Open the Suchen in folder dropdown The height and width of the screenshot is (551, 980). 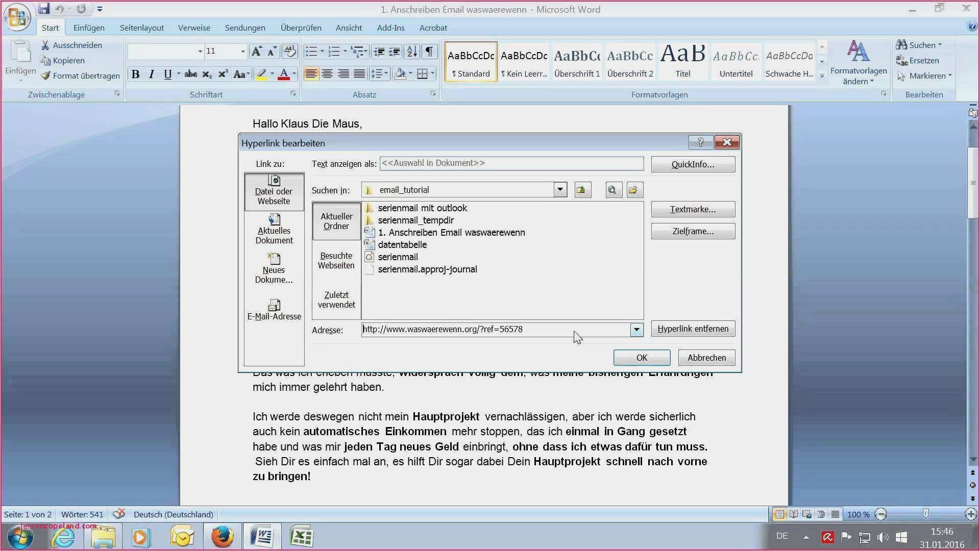(560, 190)
